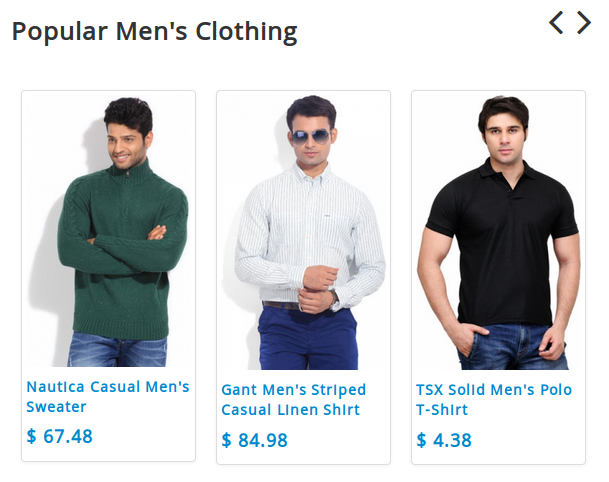Open the Nautica Casual Men's Sweater link
Image resolution: width=609 pixels, height=482 pixels.
click(108, 397)
